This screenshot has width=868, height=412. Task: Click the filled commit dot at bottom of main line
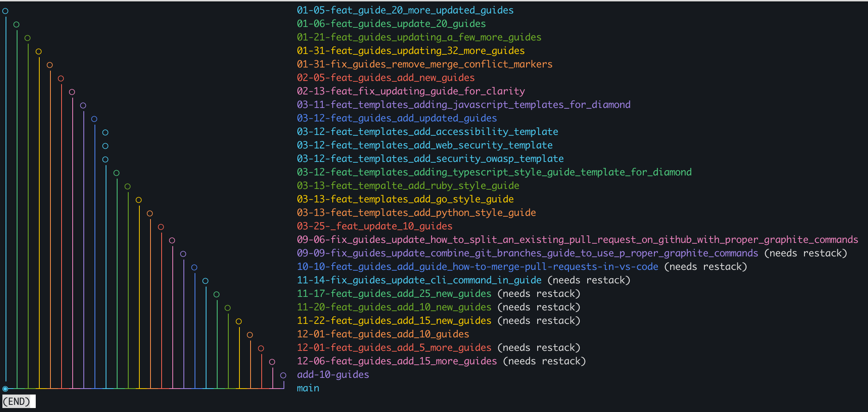point(5,388)
